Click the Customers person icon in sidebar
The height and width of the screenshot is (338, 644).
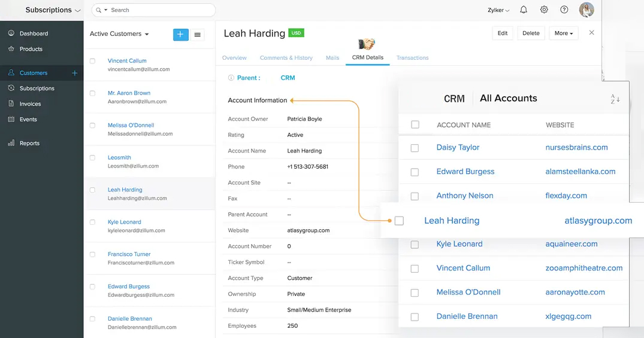point(11,72)
